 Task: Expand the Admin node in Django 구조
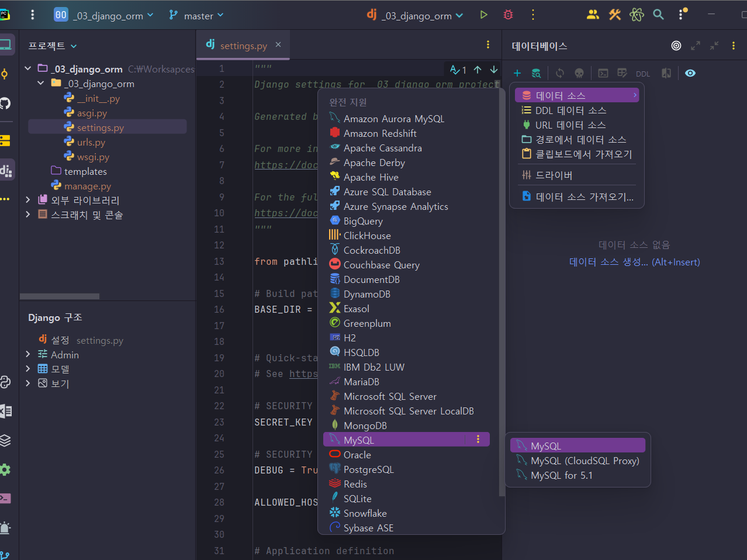point(27,354)
